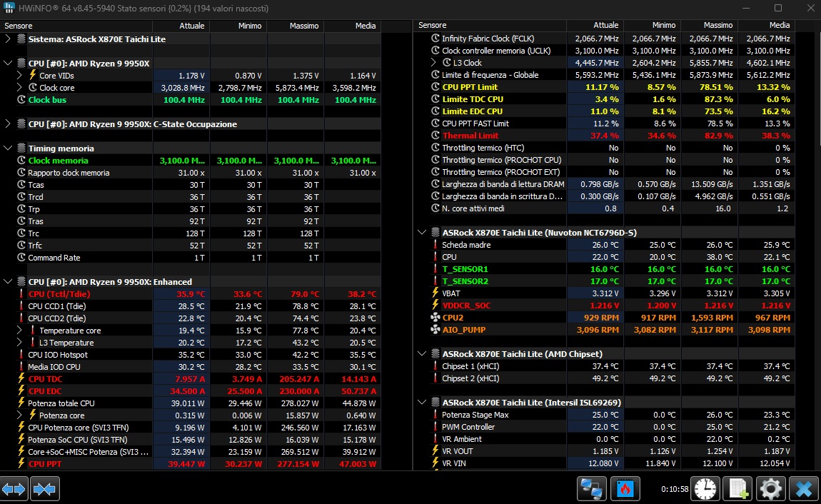Select the Rapporto clock memoria row

(x=191, y=172)
